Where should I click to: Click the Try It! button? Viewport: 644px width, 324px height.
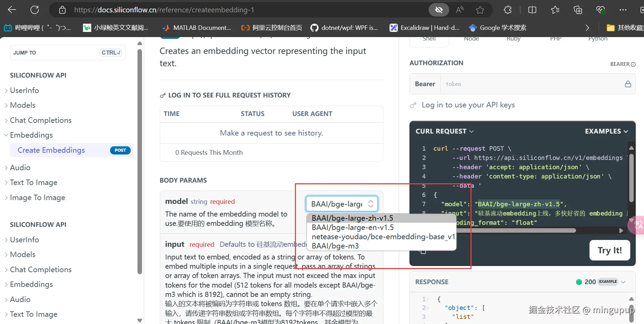[x=609, y=250]
